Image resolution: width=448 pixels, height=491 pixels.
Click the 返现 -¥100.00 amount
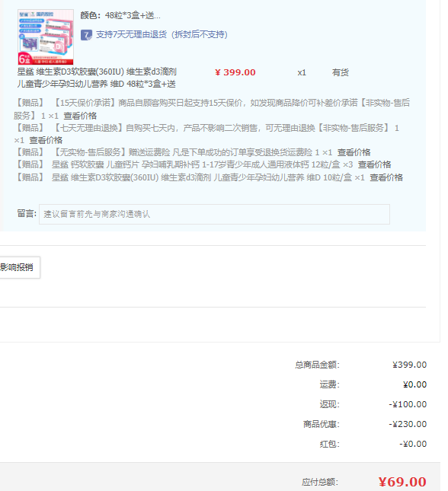(408, 404)
